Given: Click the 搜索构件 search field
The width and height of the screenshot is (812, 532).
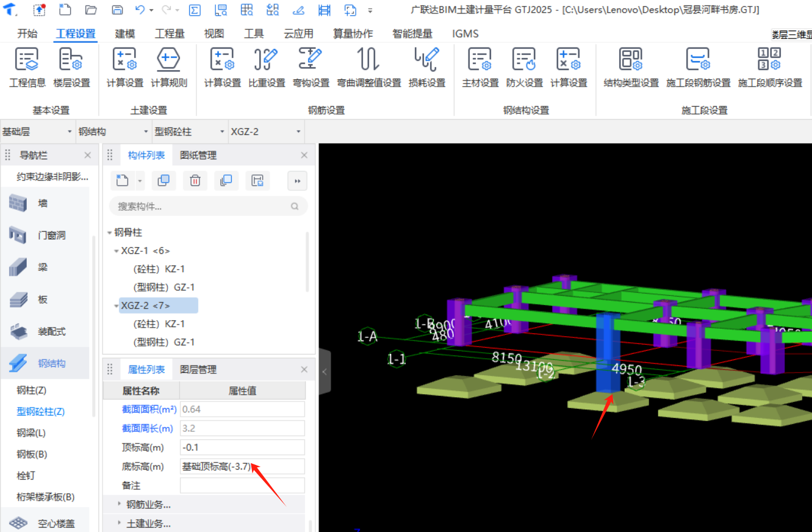Looking at the screenshot, I should 209,207.
